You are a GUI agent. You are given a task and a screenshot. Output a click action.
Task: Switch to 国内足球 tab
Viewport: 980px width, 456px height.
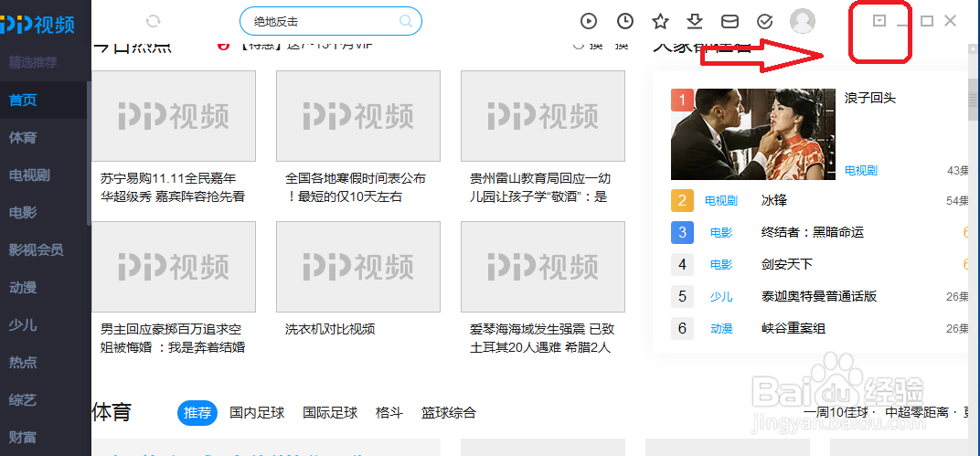pyautogui.click(x=257, y=413)
